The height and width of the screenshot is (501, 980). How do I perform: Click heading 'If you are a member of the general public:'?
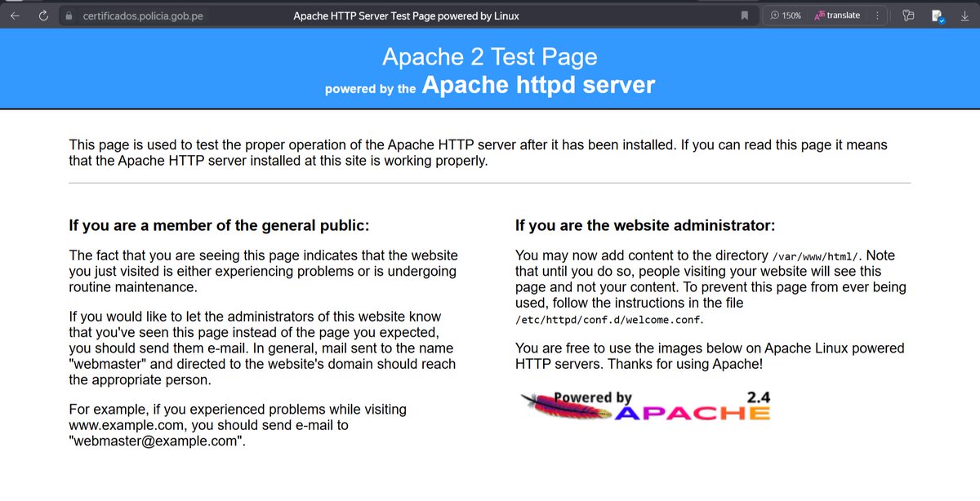219,225
